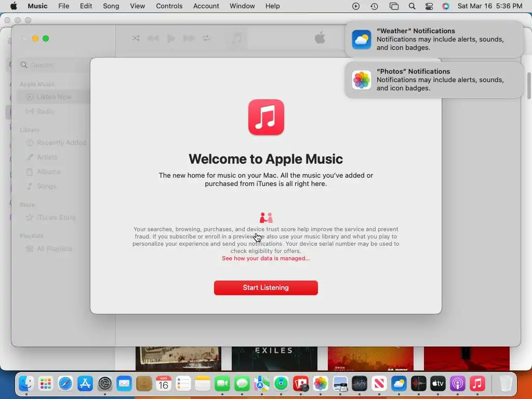
Task: Click the Siri icon in the menu bar
Action: point(446,6)
